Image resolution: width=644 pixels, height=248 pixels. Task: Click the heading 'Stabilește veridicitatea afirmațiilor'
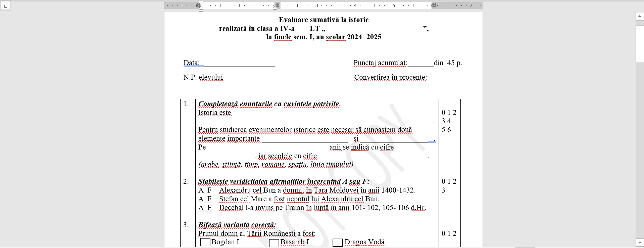click(284, 182)
